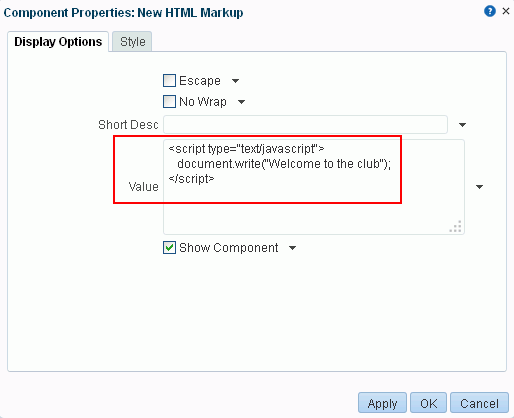Switch to the Style tab
The image size is (514, 418).
[132, 42]
